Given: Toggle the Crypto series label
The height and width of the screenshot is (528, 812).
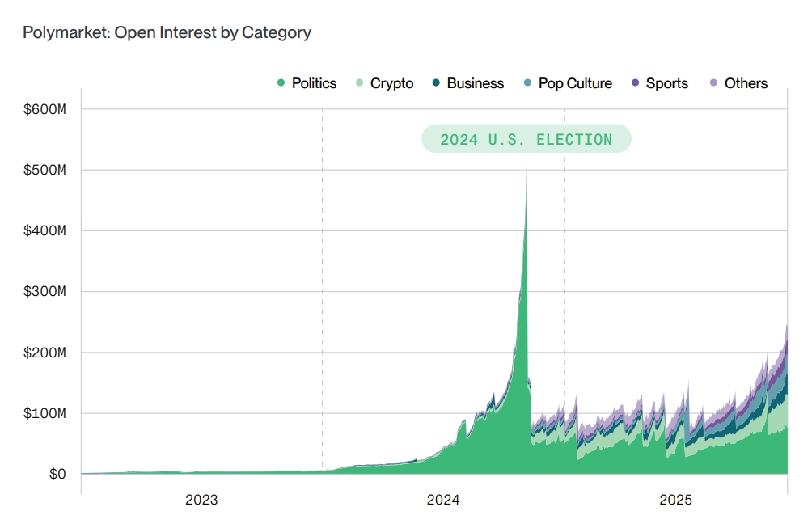Looking at the screenshot, I should click(x=391, y=83).
